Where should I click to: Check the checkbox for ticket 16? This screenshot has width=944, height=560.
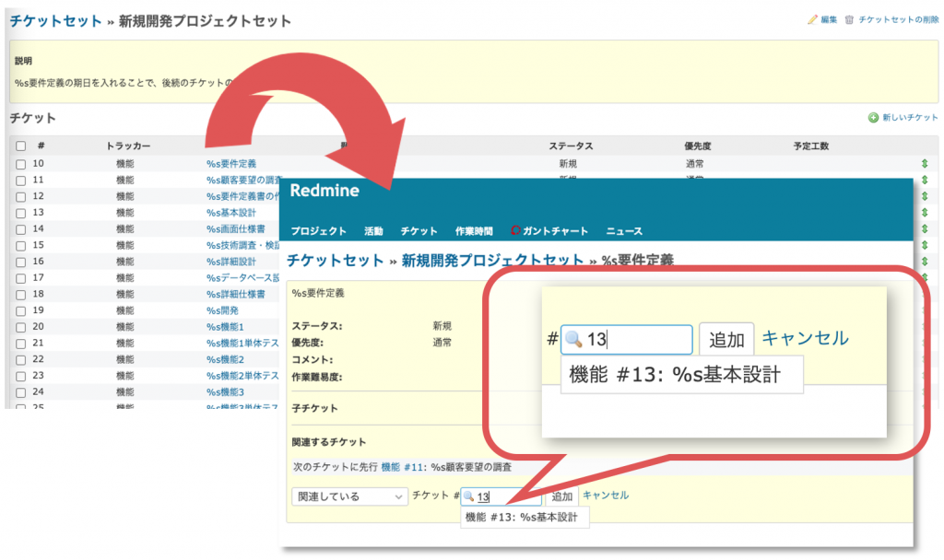pos(21,262)
